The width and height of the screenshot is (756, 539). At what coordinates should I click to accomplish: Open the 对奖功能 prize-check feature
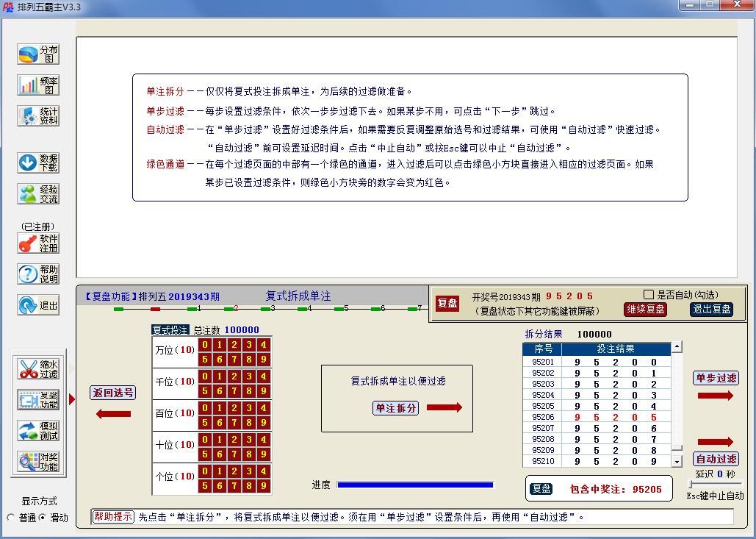38,461
